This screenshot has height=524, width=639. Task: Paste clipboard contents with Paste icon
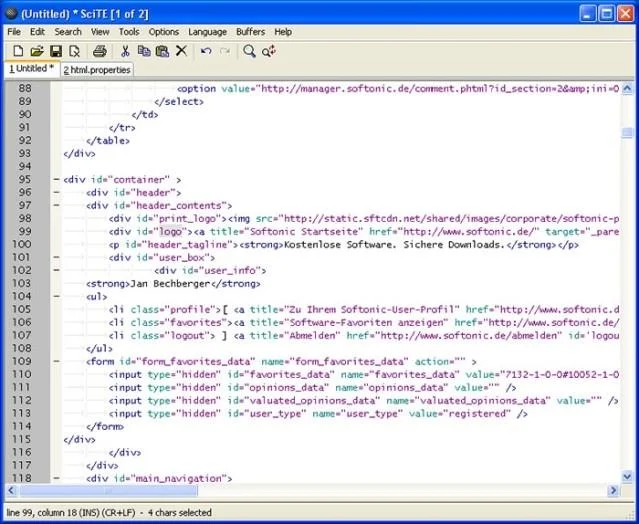click(x=163, y=51)
